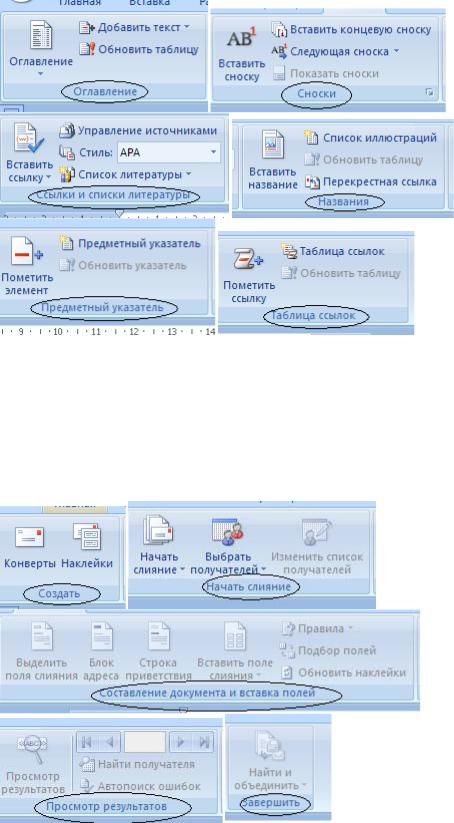
Task: Expand the Список литературы dropdown arrow
Action: click(188, 174)
